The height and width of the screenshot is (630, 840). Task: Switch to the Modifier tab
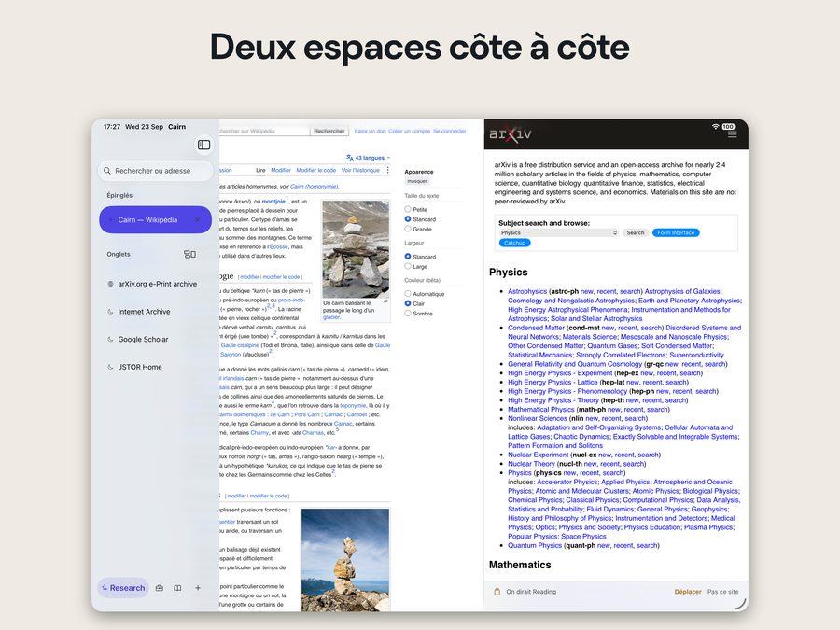[x=281, y=171]
